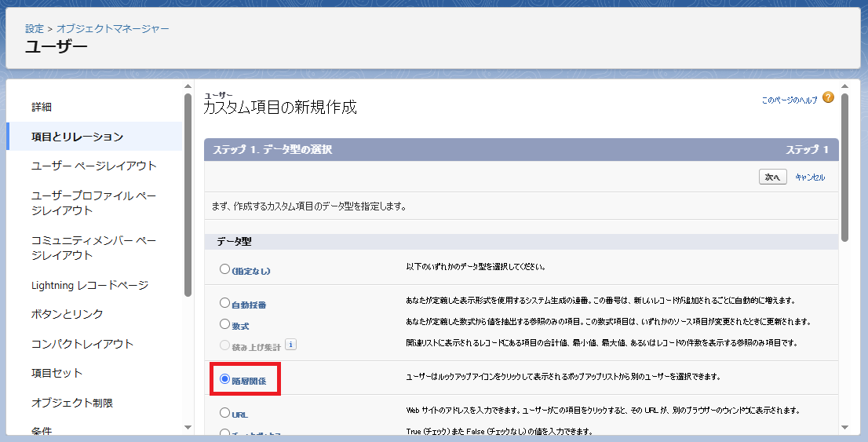The height and width of the screenshot is (442, 868).
Task: Select the 階層関係 radio button
Action: click(225, 379)
